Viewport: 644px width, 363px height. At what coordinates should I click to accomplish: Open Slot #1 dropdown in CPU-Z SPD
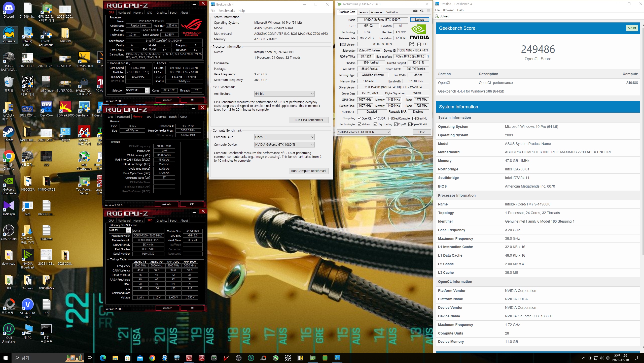[119, 230]
